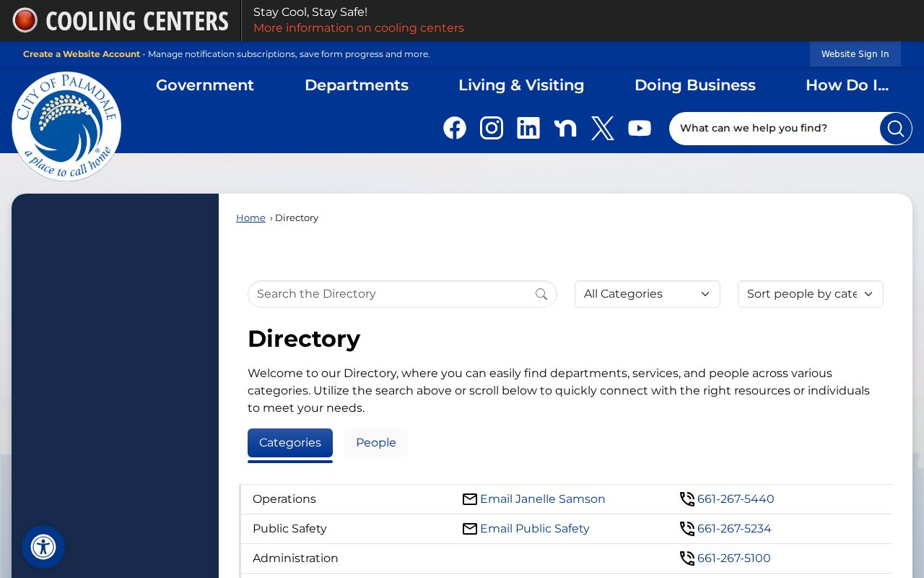924x578 pixels.
Task: Visit the LinkedIn social icon
Action: coord(528,128)
